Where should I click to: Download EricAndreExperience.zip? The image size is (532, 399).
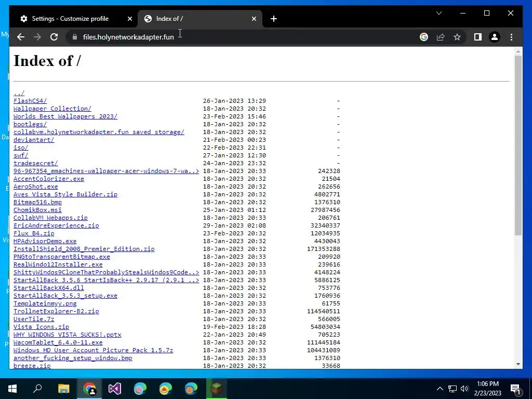pos(56,225)
